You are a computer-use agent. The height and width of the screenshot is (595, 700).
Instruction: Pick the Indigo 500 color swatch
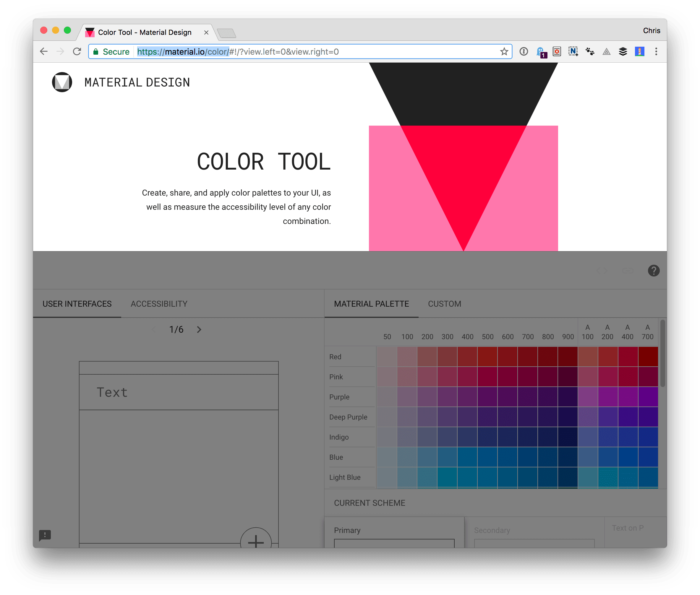click(488, 437)
